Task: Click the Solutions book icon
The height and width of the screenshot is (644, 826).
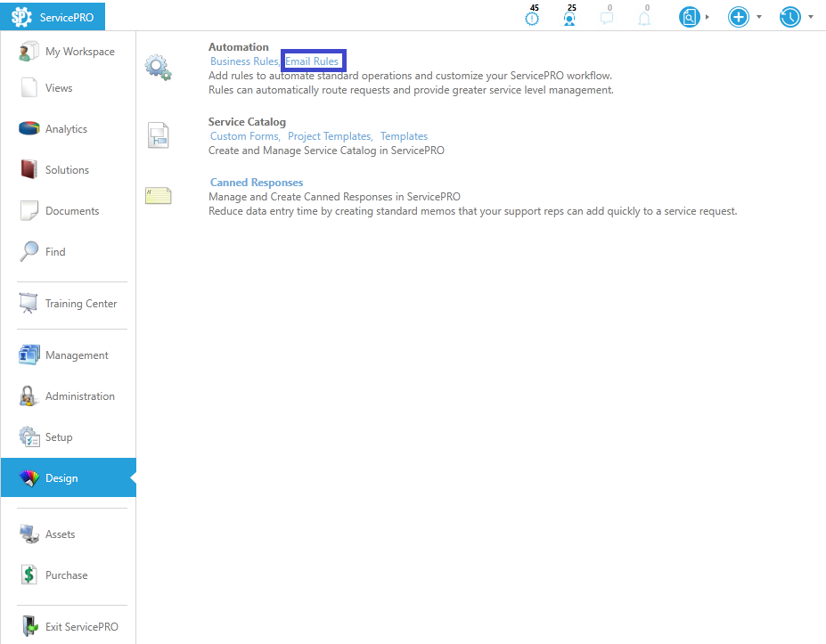Action: 29,169
